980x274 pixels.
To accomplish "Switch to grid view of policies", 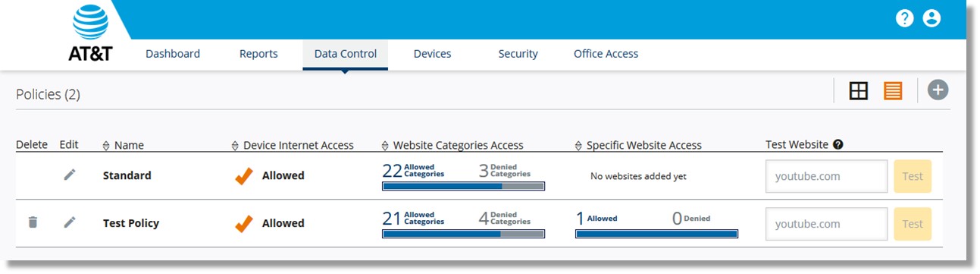I will pyautogui.click(x=858, y=91).
